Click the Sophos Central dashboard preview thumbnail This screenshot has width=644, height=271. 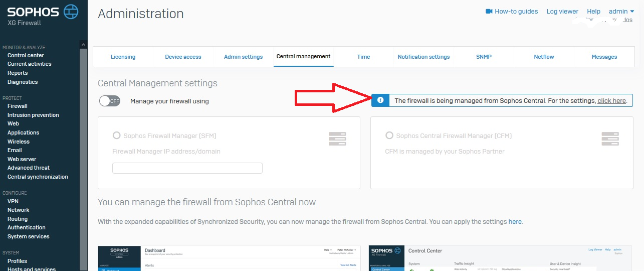point(229,258)
